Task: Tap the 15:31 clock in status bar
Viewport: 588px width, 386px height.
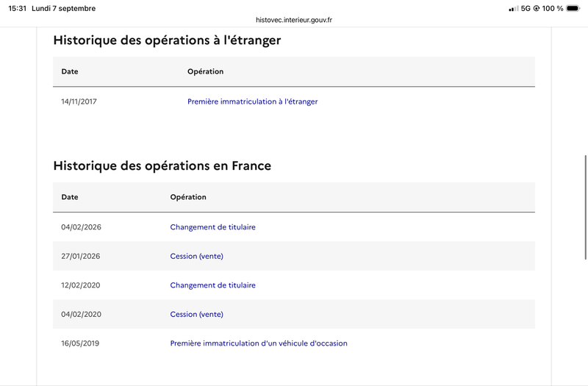Action: click(17, 8)
